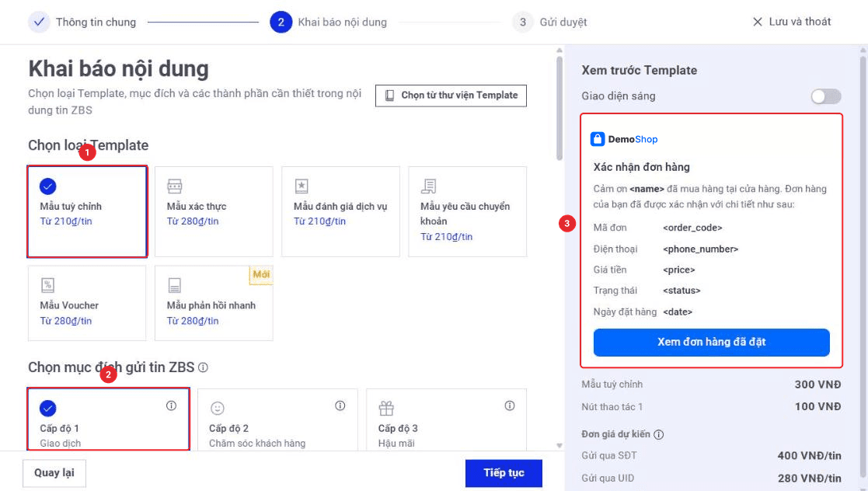Click the DemoShop bag logo icon
The height and width of the screenshot is (491, 868).
point(598,139)
